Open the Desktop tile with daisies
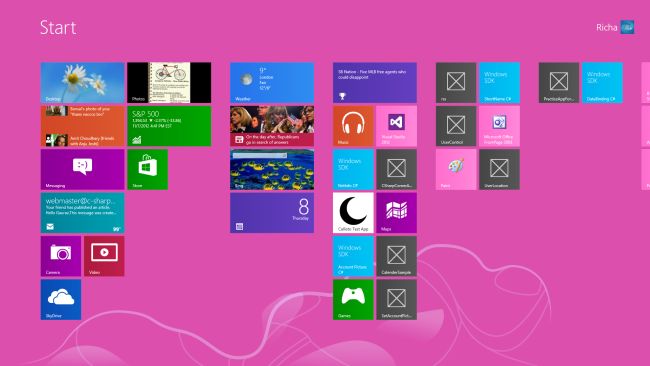 pos(82,82)
